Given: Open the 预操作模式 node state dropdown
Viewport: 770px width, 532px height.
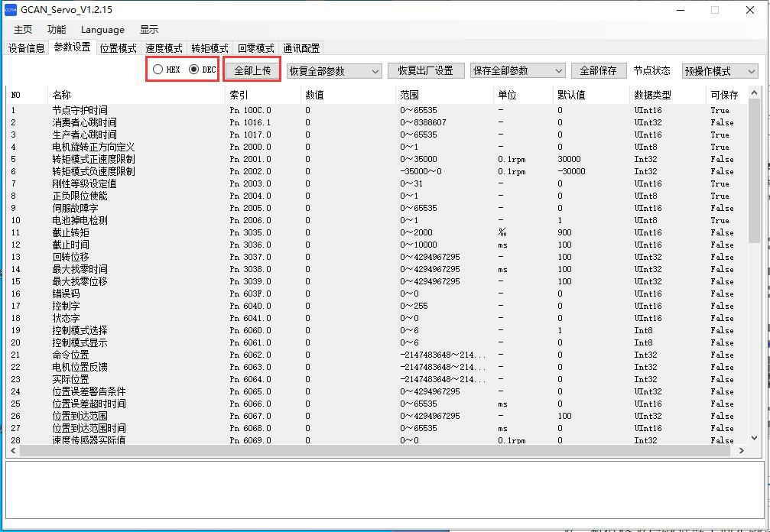Looking at the screenshot, I should tap(720, 71).
